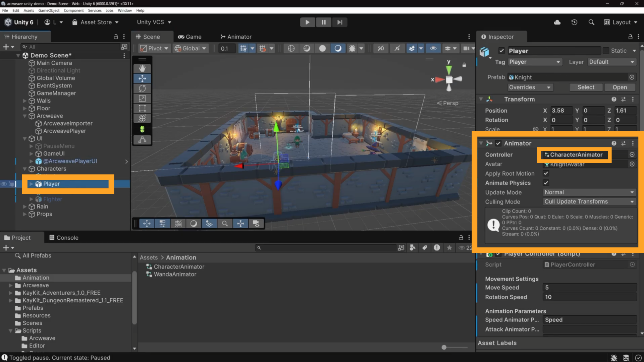Open the Tag dropdown
Image resolution: width=644 pixels, height=362 pixels.
point(535,62)
